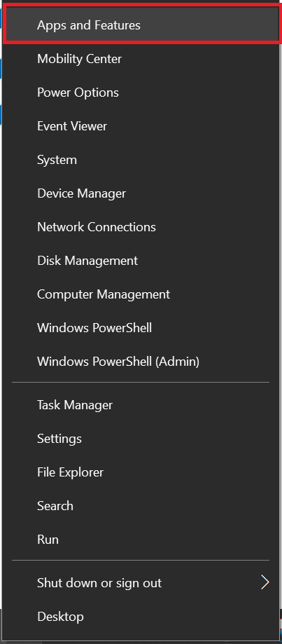Expand Shut down or sign out
282x644 pixels.
142,583
